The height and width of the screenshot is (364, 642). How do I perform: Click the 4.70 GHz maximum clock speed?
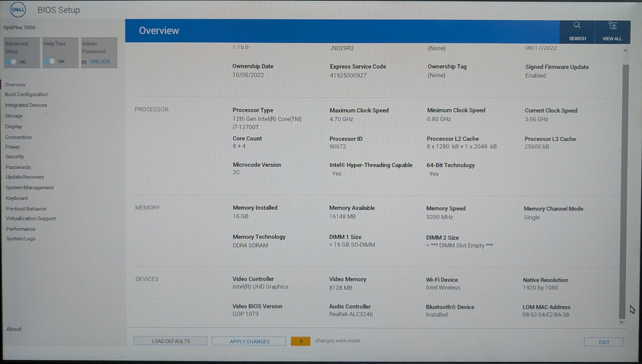click(341, 119)
